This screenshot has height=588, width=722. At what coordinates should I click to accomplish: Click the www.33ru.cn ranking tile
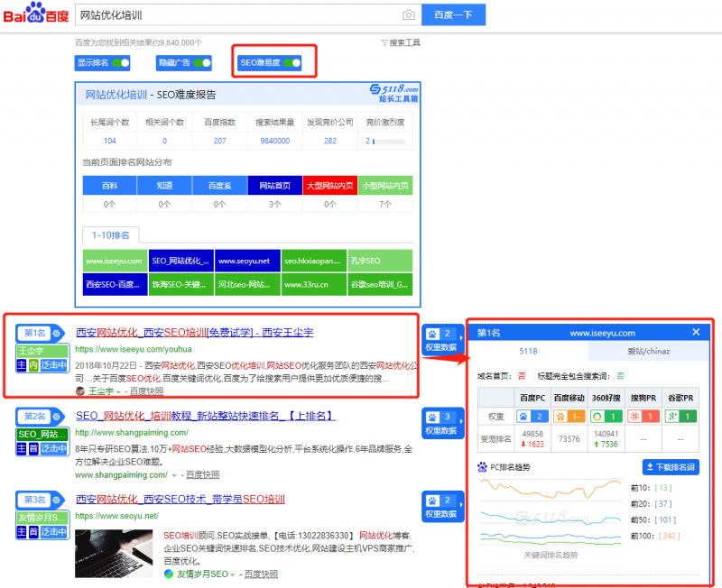pyautogui.click(x=313, y=285)
